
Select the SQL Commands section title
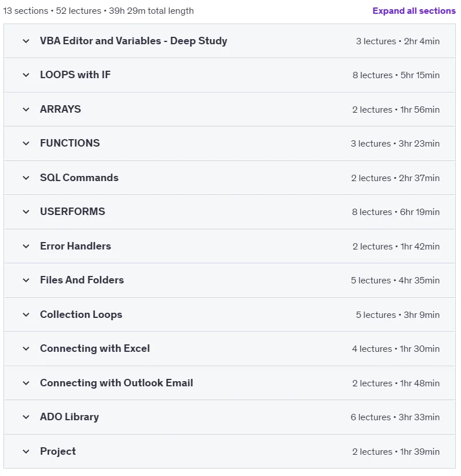(x=79, y=178)
